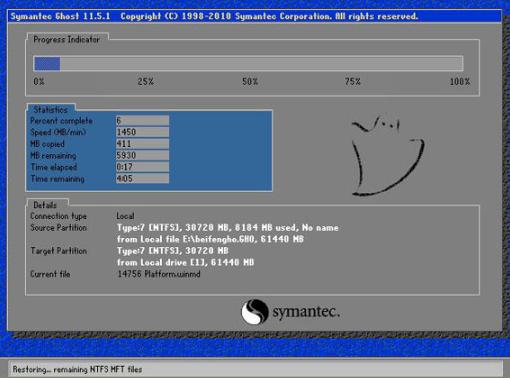The width and height of the screenshot is (510, 378).
Task: Click the Current file label
Action: point(50,274)
